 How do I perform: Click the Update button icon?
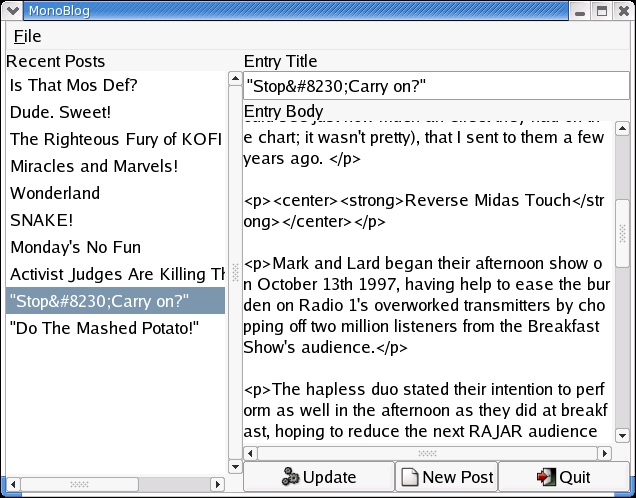point(291,477)
